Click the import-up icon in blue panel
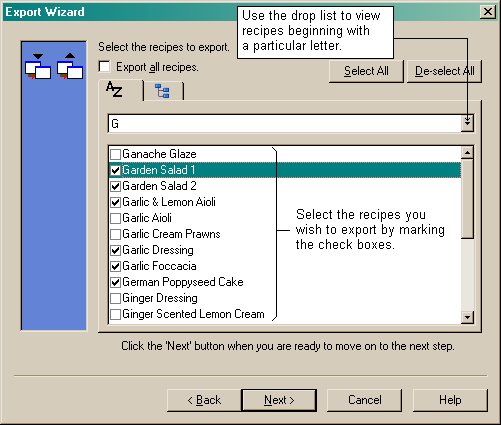Image resolution: width=501 pixels, height=425 pixels. coord(70,66)
